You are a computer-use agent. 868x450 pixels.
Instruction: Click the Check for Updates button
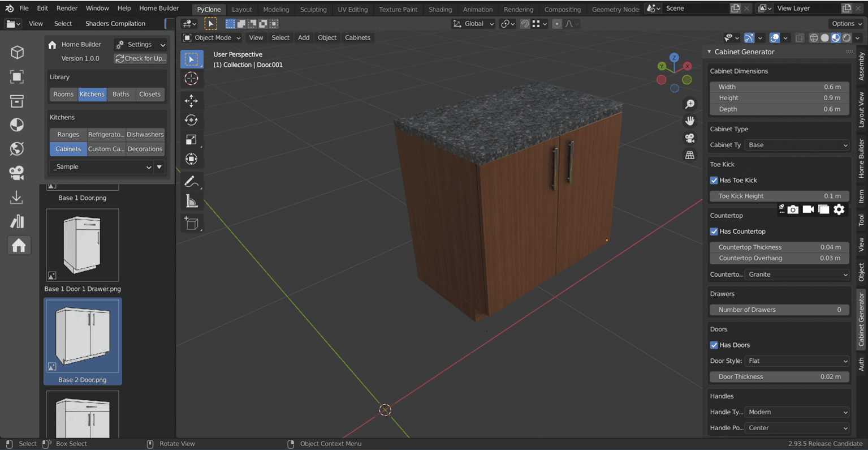click(141, 58)
